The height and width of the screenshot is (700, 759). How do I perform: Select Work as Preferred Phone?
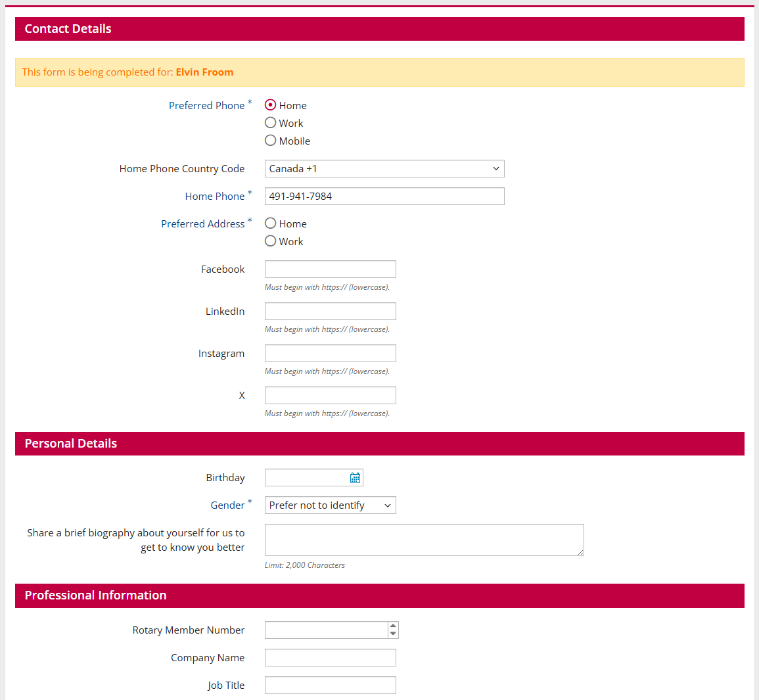pos(270,123)
